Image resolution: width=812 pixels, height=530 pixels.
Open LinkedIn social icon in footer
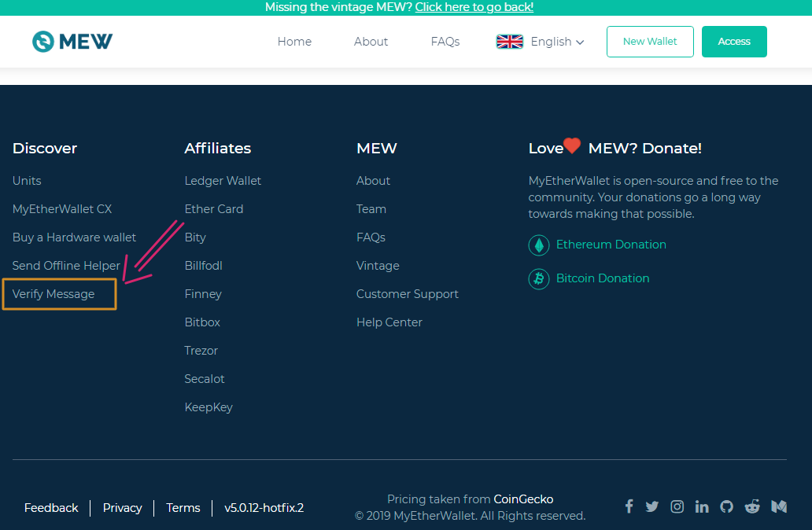click(x=702, y=506)
